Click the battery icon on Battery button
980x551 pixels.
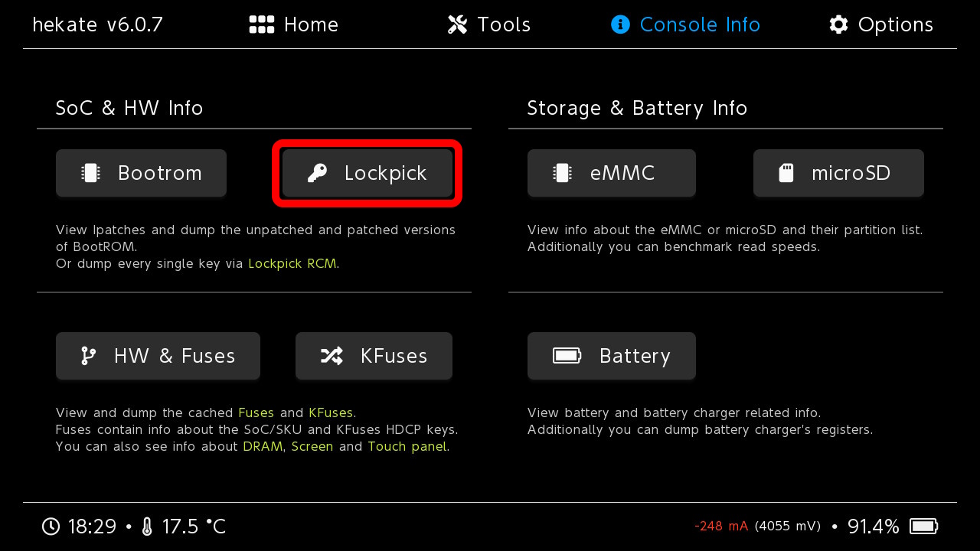coord(567,356)
